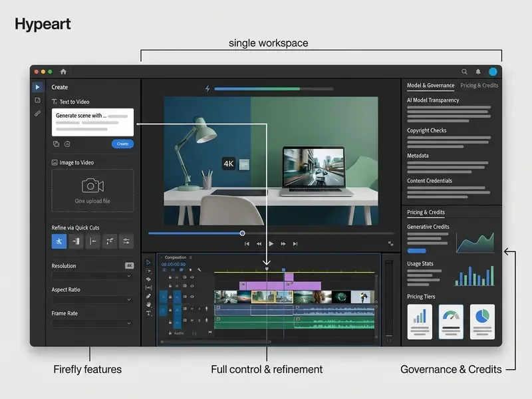This screenshot has height=399, width=532.
Task: Select the hand tool in timeline toolbar
Action: tap(148, 305)
